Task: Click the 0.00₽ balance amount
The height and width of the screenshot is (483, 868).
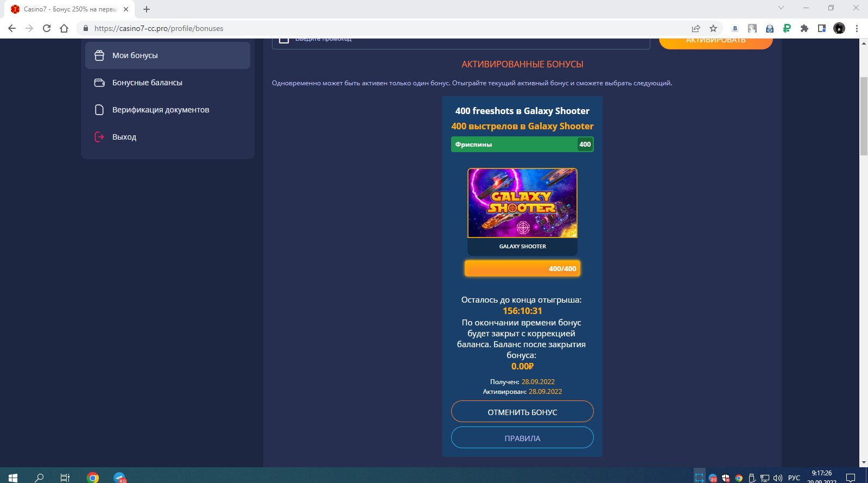Action: [522, 366]
